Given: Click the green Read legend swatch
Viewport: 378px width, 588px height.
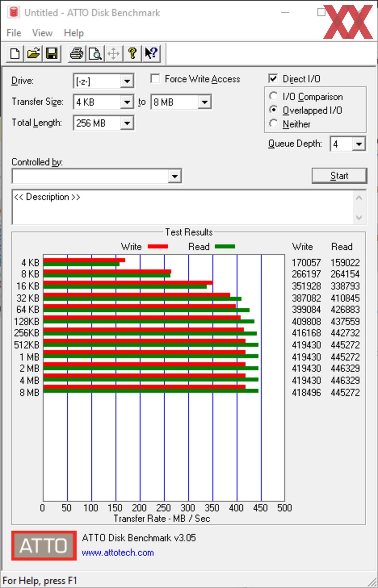Looking at the screenshot, I should [225, 247].
